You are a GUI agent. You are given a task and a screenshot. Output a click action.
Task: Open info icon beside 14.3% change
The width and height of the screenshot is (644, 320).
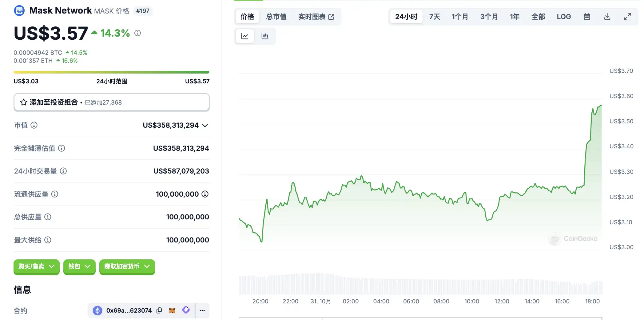(x=138, y=33)
